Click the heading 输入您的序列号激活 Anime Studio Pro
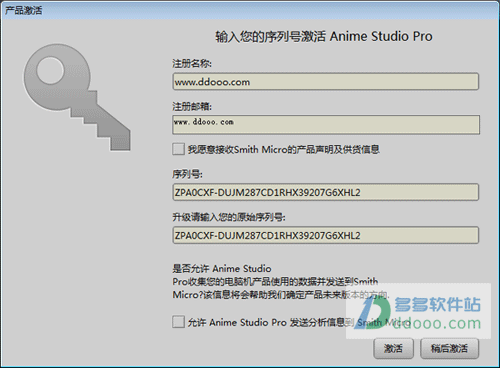The height and width of the screenshot is (368, 500). click(x=324, y=36)
